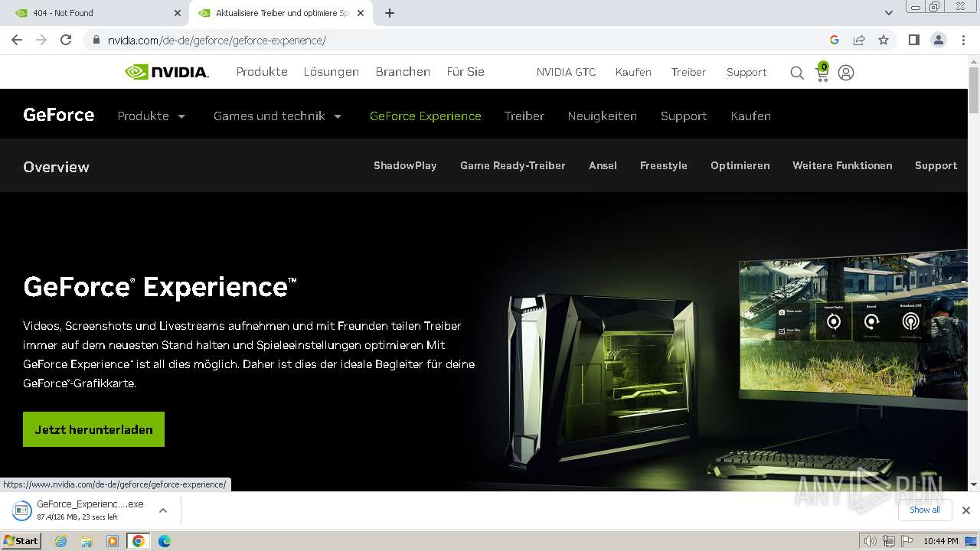Click the GeForce_Experience exe download file icon
Screen dimensions: 980x551
[23, 510]
